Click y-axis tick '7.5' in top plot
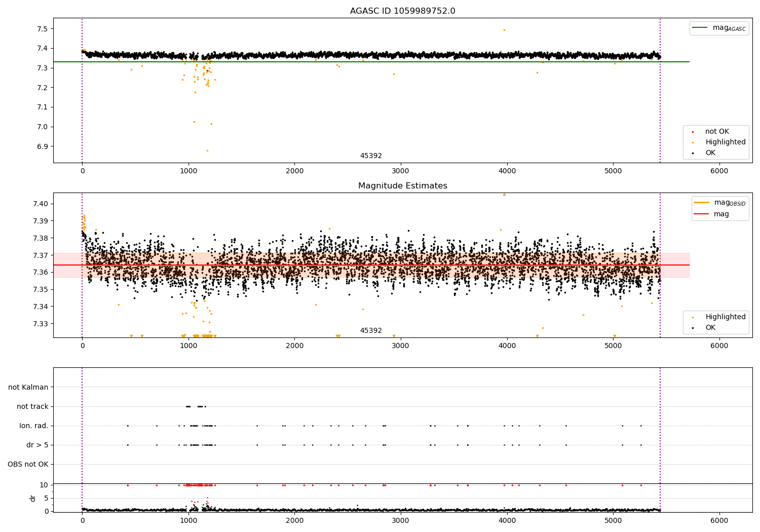 tap(43, 29)
